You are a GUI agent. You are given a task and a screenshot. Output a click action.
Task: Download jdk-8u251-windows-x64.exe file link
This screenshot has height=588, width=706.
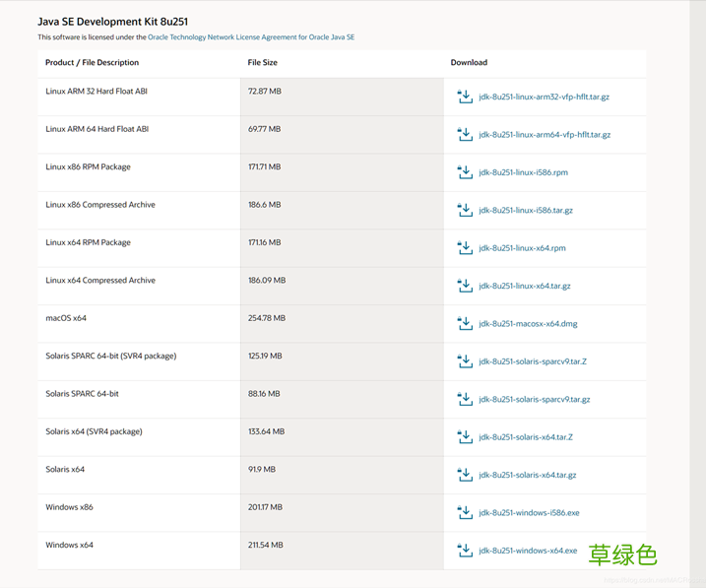coord(528,551)
